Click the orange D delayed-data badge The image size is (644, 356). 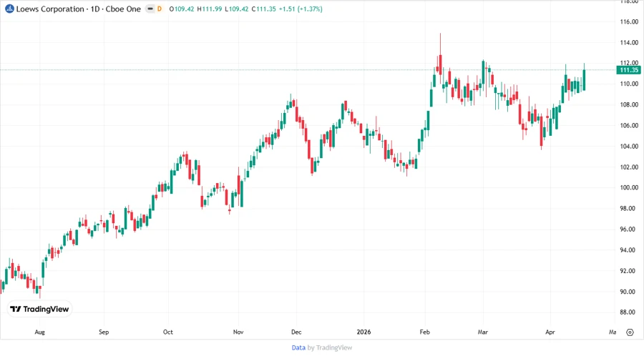coord(160,9)
